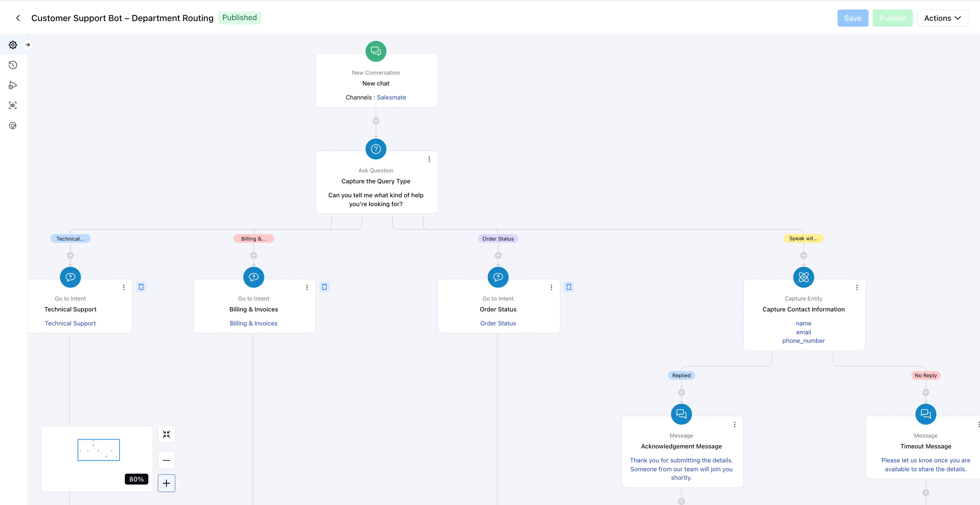Screen dimensions: 980x505
Task: Open the version history clock icon
Action: tap(13, 65)
